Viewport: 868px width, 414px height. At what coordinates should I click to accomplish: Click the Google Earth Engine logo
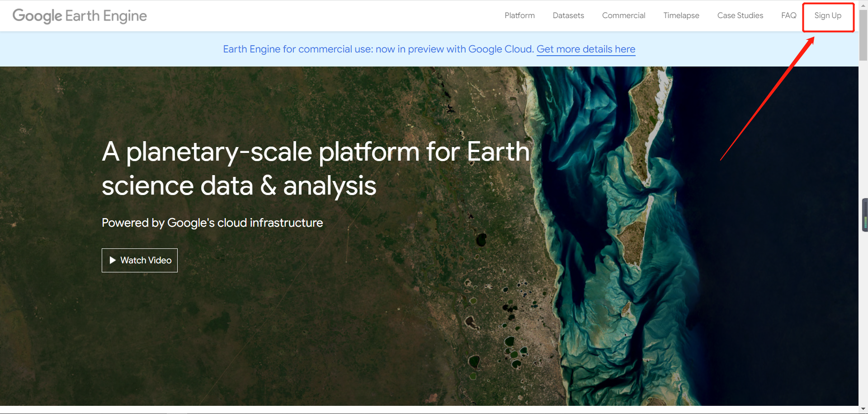pyautogui.click(x=80, y=16)
